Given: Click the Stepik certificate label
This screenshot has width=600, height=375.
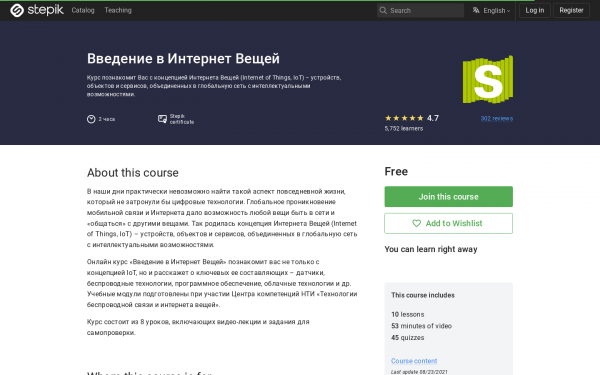Looking at the screenshot, I should point(182,119).
